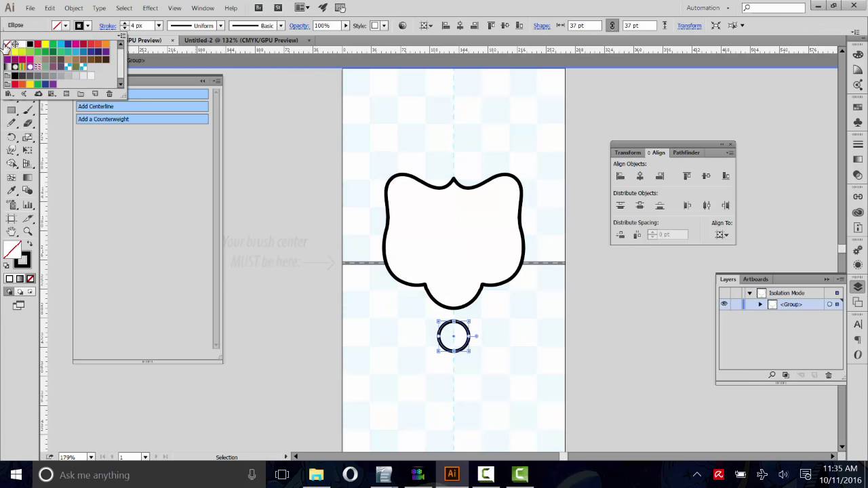Switch to Pathfinder tab
Screen dimensions: 868x488
(686, 152)
